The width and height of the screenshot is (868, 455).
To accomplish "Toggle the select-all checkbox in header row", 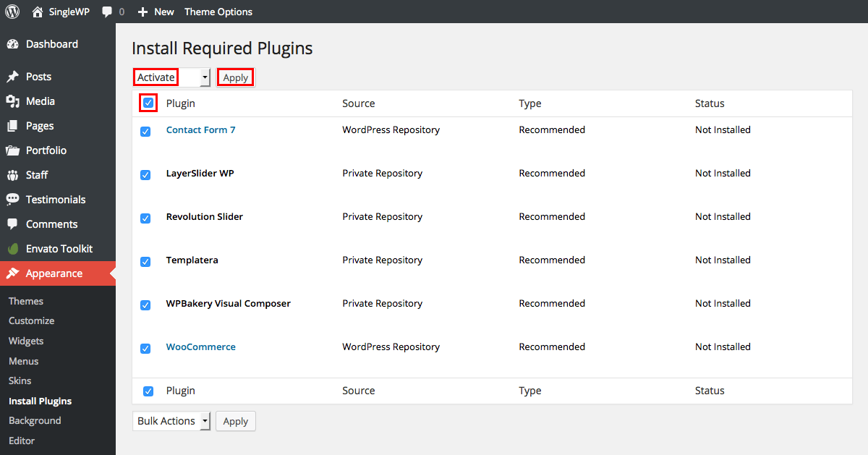I will 148,103.
